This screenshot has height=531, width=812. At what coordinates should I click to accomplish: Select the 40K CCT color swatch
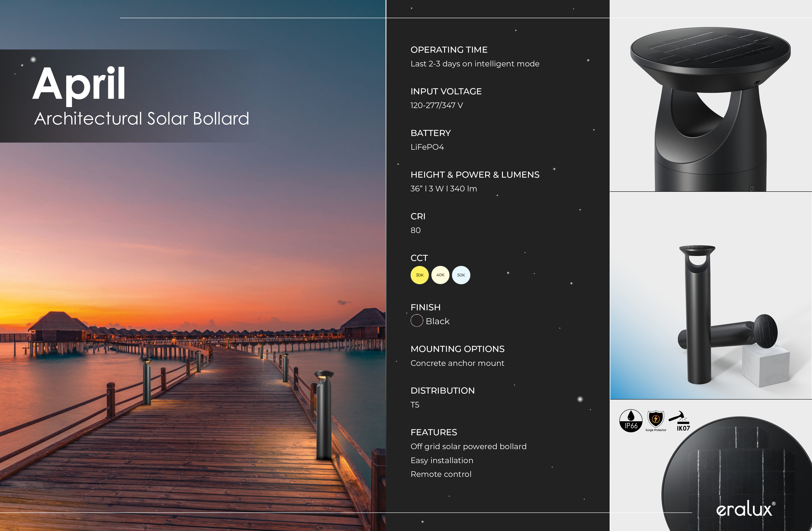pos(441,275)
